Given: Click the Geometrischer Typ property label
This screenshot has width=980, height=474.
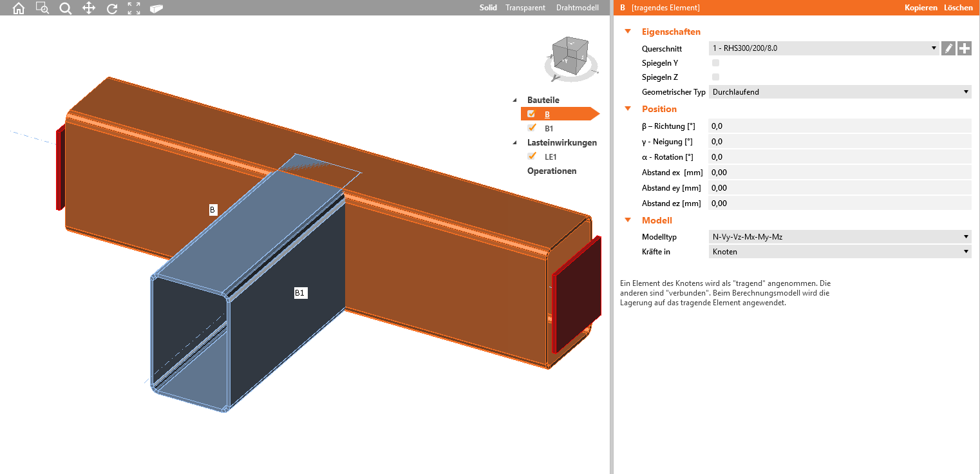Looking at the screenshot, I should [x=674, y=92].
